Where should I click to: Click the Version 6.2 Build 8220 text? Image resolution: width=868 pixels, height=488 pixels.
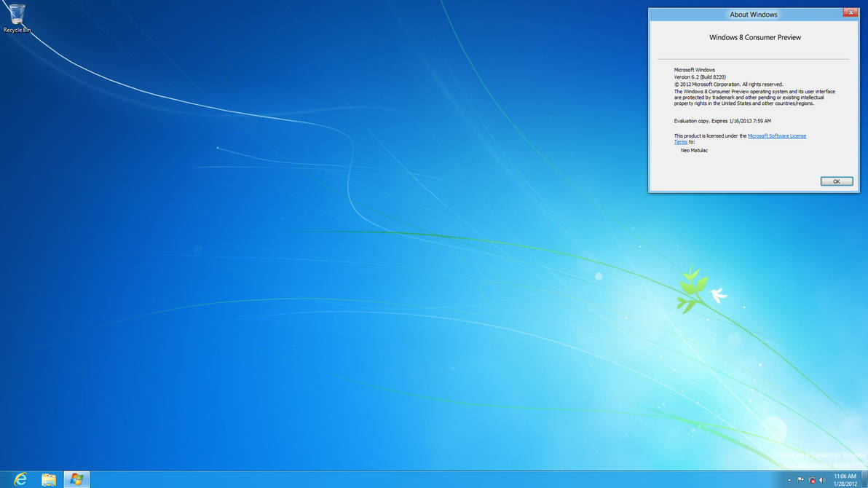point(701,76)
